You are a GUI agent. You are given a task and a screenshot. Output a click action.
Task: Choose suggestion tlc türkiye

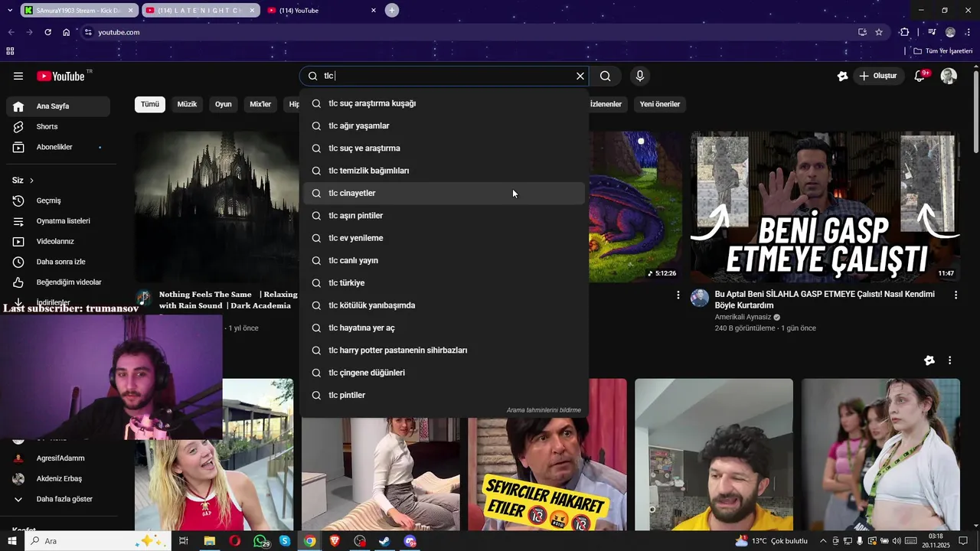tap(444, 283)
